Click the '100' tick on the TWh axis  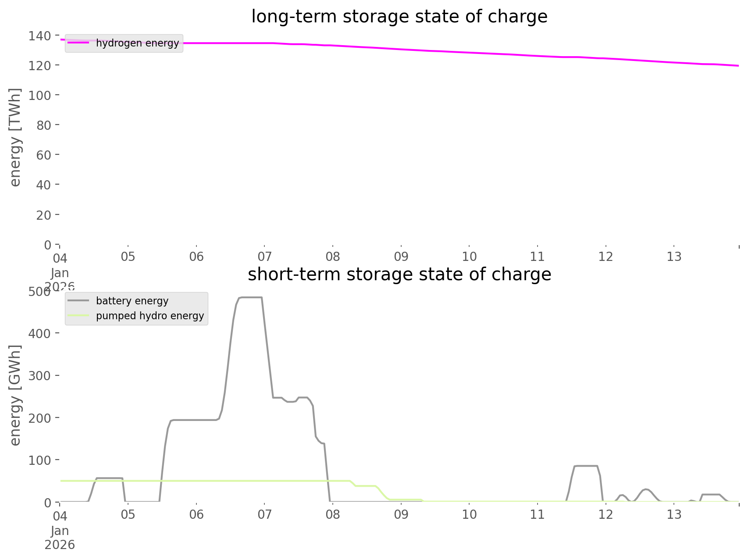(x=40, y=95)
